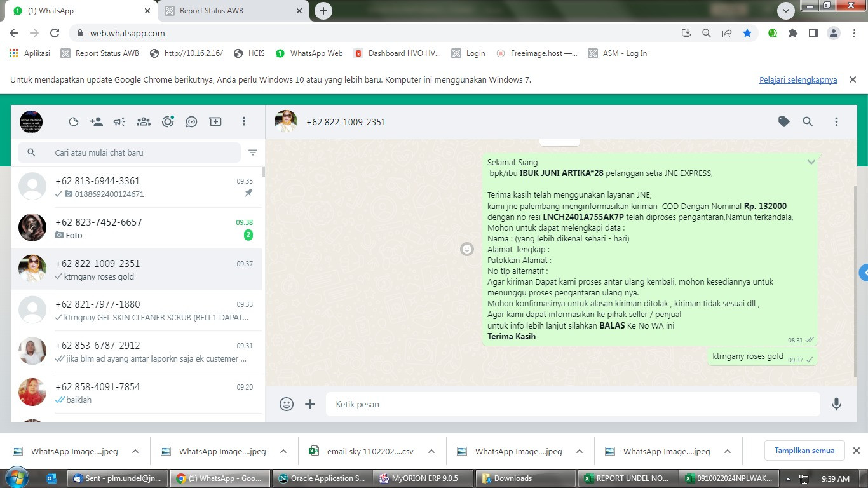Switch to Oracle Application taskbar window
Image resolution: width=868 pixels, height=488 pixels.
[x=322, y=478]
